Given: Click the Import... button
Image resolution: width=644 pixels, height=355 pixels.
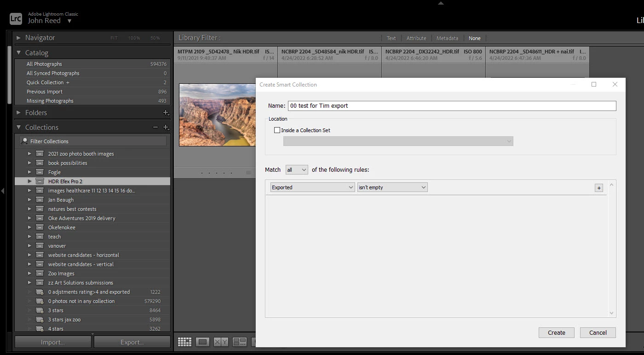Looking at the screenshot, I should [x=53, y=342].
